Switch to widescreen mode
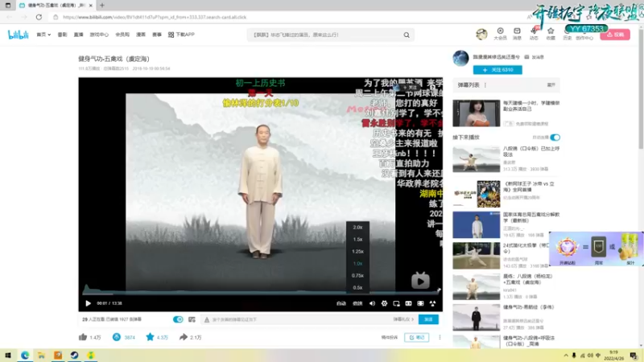Image resolution: width=644 pixels, height=362 pixels. [x=408, y=303]
